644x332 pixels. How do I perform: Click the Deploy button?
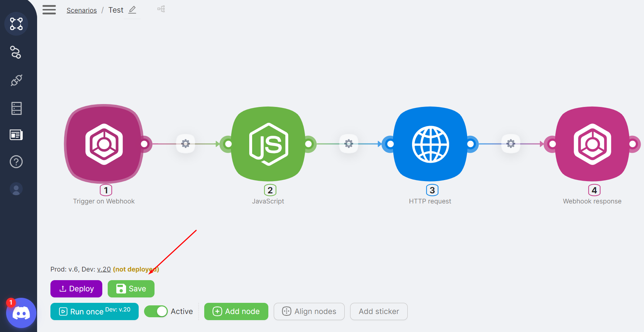(x=76, y=289)
